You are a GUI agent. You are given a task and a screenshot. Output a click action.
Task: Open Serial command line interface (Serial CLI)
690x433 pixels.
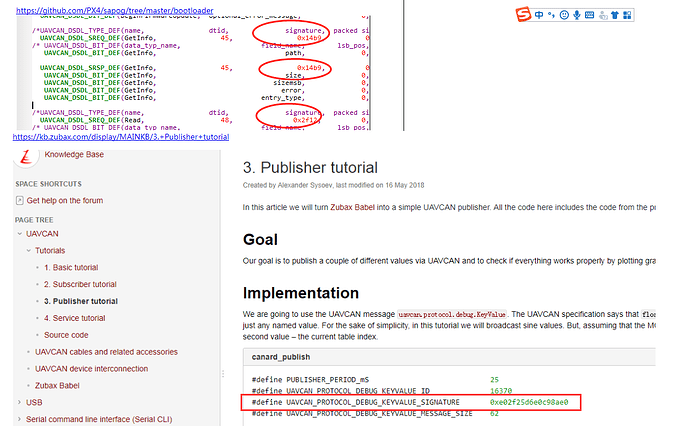click(99, 419)
